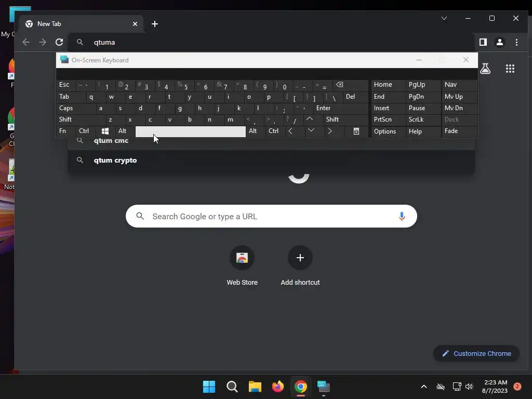Click the PgUp key on keyboard
The image size is (532, 399).
click(423, 85)
